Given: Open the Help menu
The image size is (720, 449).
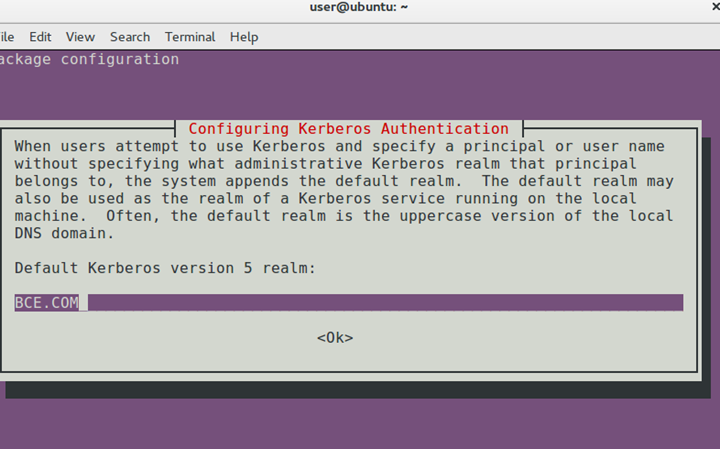Looking at the screenshot, I should pyautogui.click(x=244, y=37).
